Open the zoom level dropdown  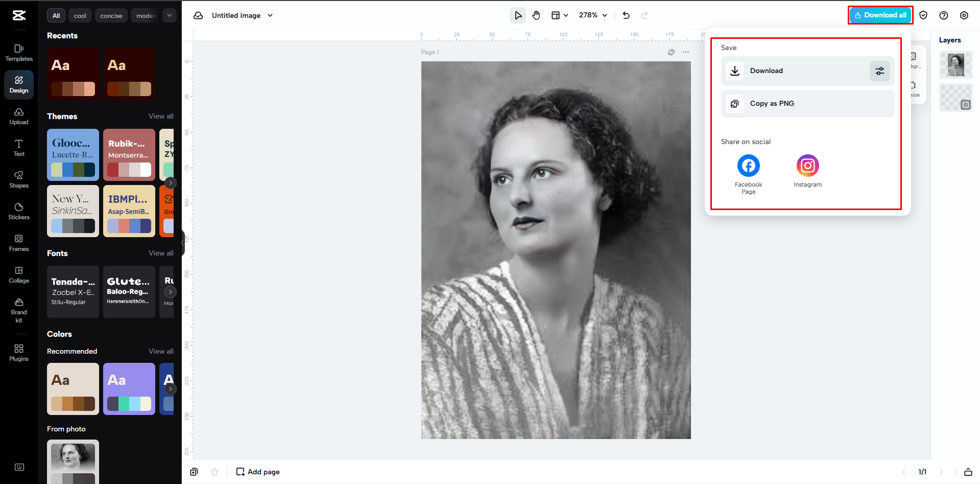(x=592, y=15)
